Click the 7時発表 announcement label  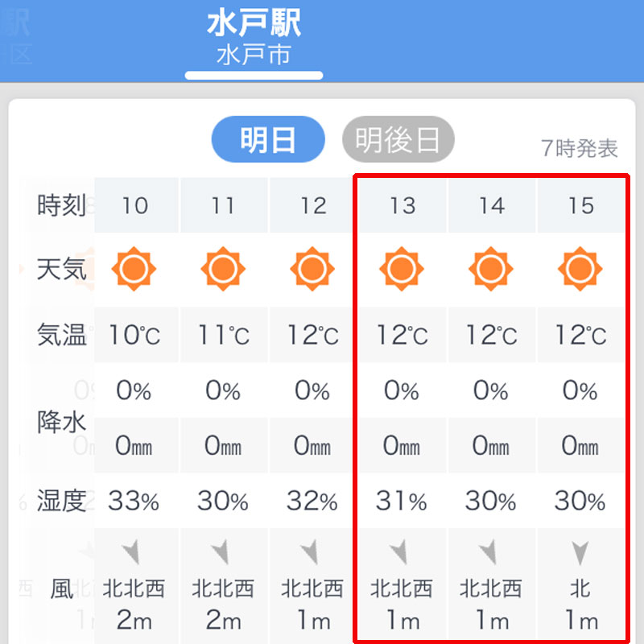click(x=579, y=148)
